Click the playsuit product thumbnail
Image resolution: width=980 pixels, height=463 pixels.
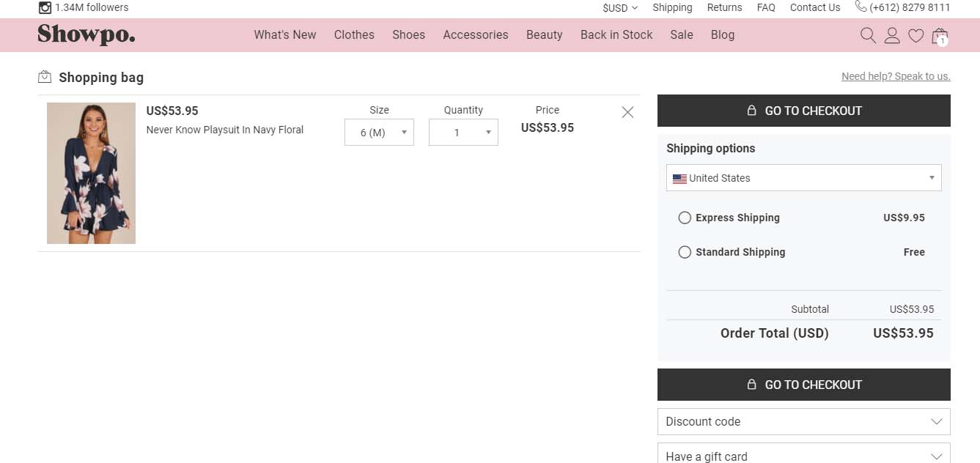coord(91,172)
